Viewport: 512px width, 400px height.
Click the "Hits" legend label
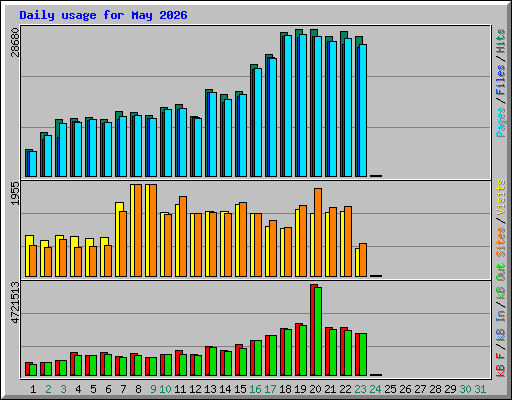(x=501, y=41)
